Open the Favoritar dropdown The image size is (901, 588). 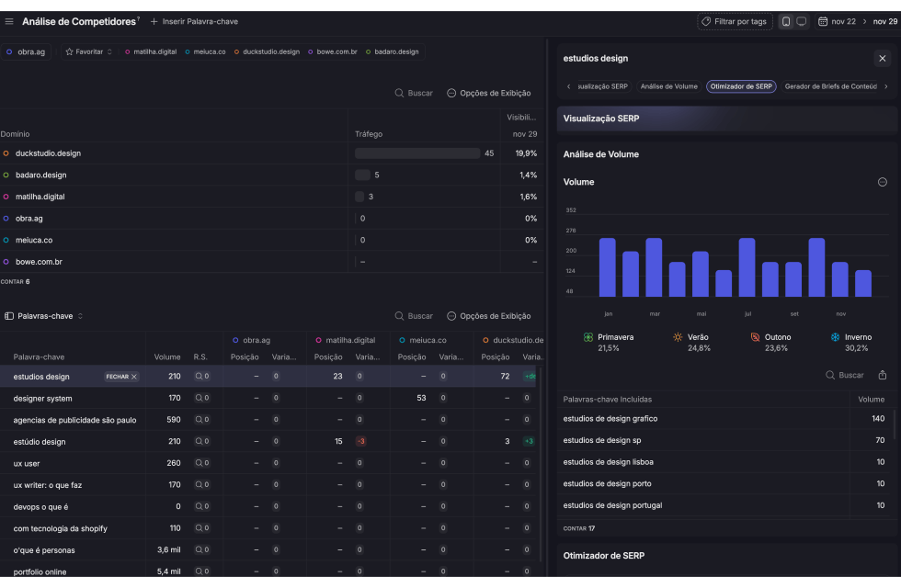88,51
